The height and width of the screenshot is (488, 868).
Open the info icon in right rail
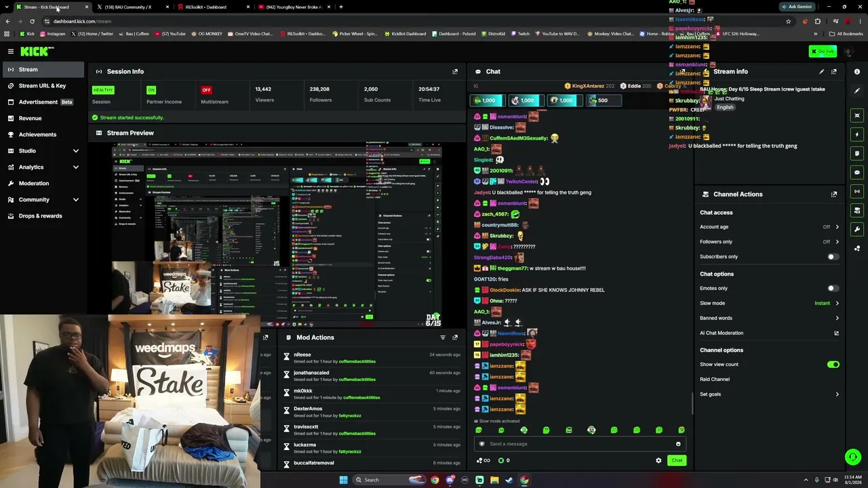pos(857,71)
